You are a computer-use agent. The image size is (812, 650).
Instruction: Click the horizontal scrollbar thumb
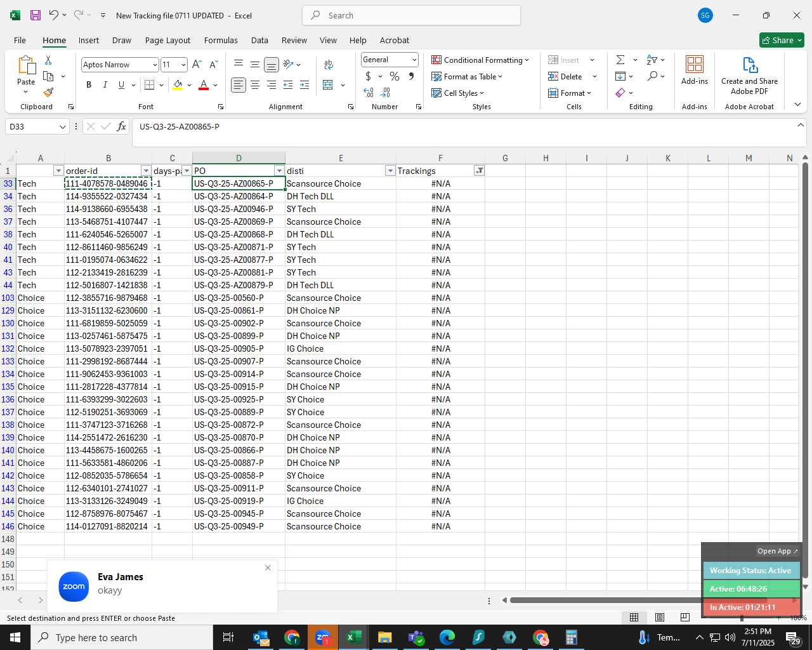638,600
